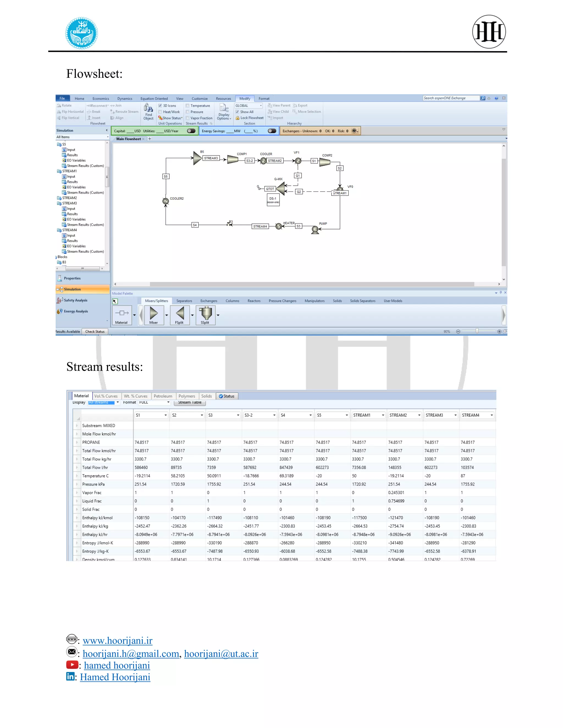Open the hamed hoorijani YouTube link

tap(117, 665)
